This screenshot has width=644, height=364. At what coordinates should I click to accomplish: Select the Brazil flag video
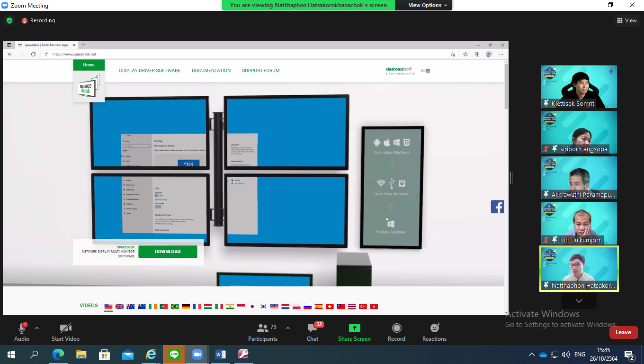[175, 307]
